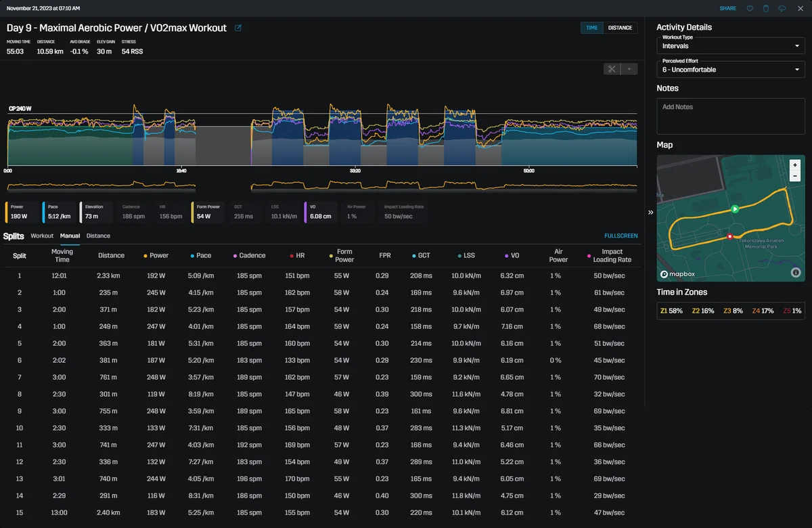This screenshot has height=528, width=812.
Task: Toggle the HR metric on chart
Action: point(171,212)
